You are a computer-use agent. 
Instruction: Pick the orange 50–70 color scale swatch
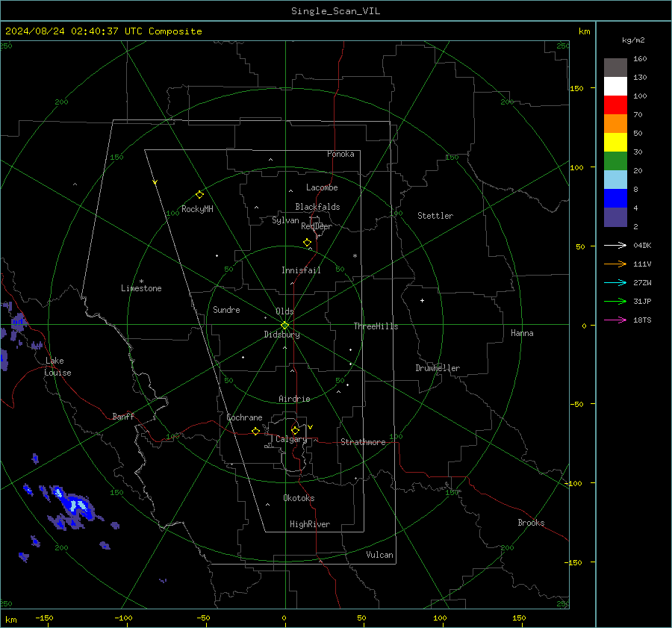(615, 124)
